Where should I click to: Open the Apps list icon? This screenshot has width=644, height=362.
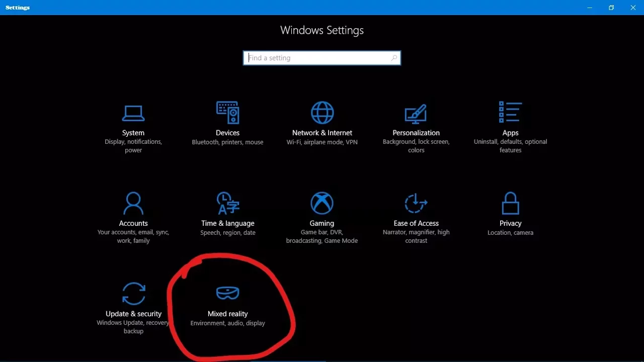510,112
